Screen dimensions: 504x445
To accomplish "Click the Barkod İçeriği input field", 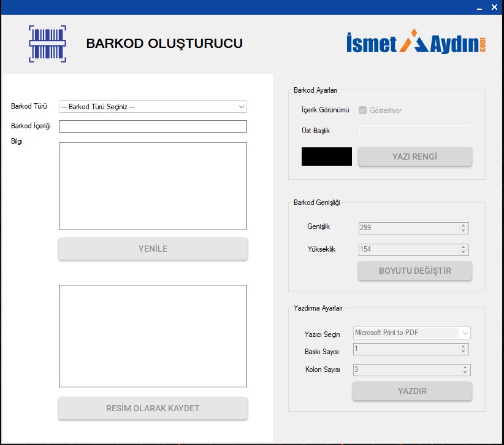I will (x=153, y=126).
